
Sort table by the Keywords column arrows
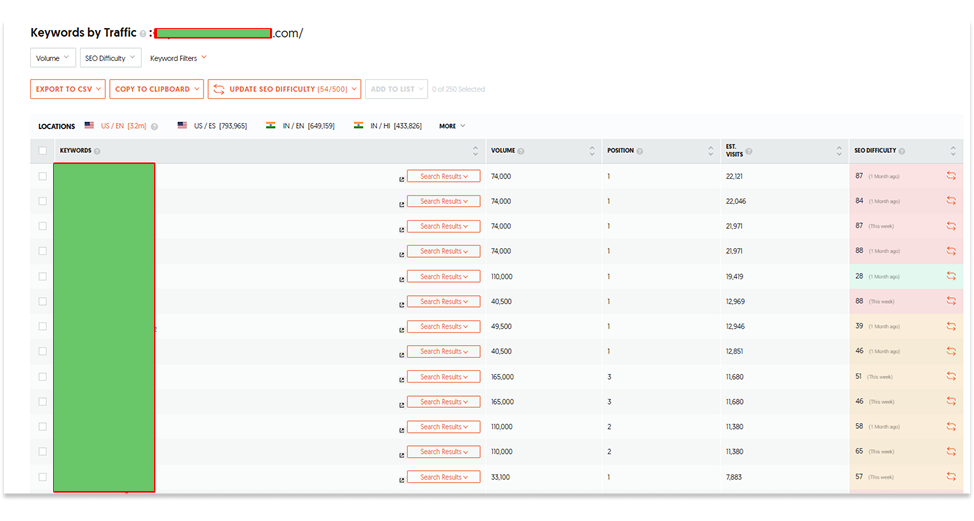pyautogui.click(x=475, y=151)
